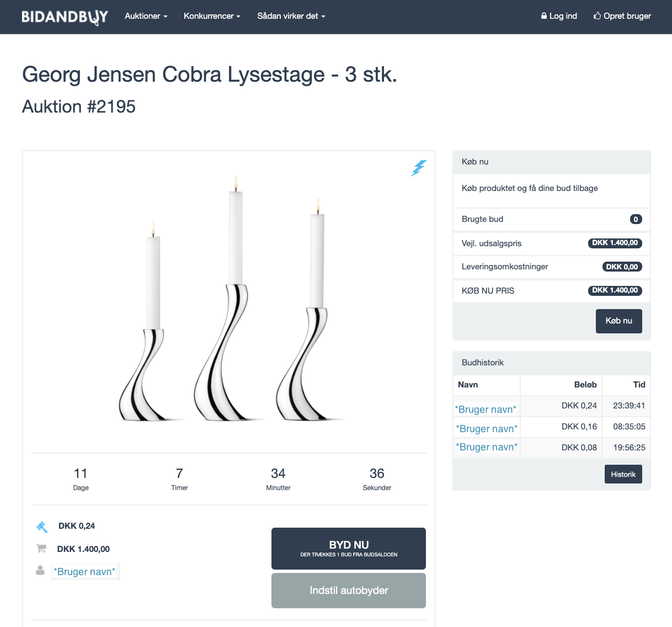Open the full Historik bid history
672x627 pixels.
click(x=623, y=475)
